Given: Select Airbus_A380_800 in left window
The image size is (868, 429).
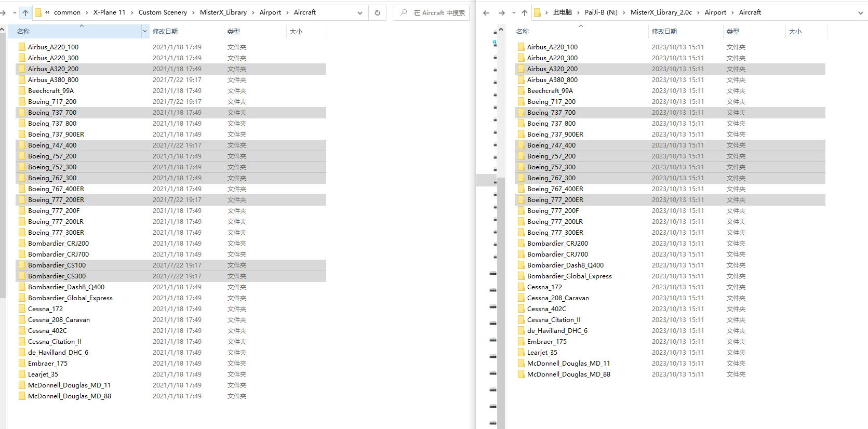Looking at the screenshot, I should pos(171,79).
